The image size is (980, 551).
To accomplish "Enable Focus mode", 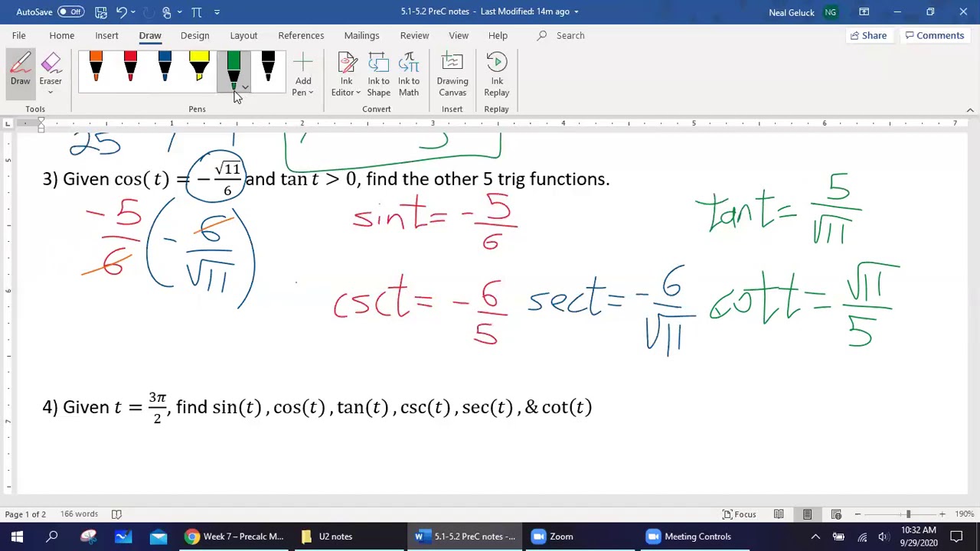I will [x=740, y=514].
